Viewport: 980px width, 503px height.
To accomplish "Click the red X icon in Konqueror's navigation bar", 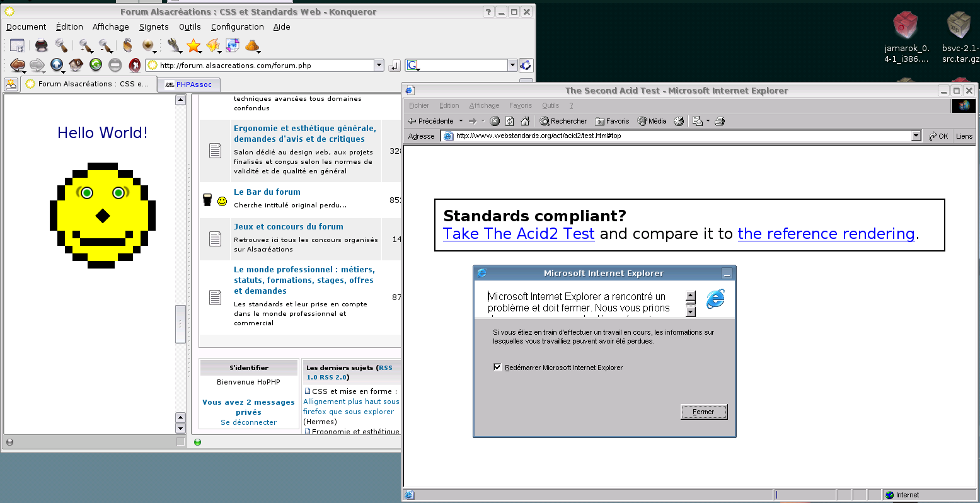I will click(135, 65).
